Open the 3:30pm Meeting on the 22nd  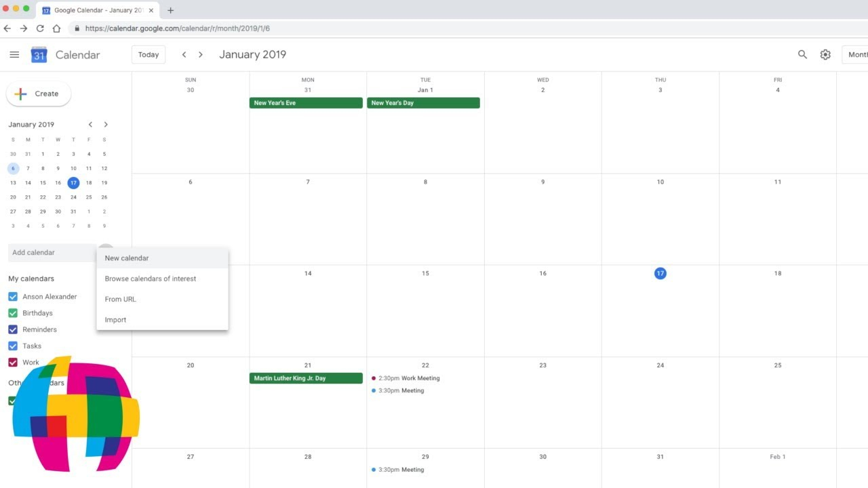[x=397, y=390]
